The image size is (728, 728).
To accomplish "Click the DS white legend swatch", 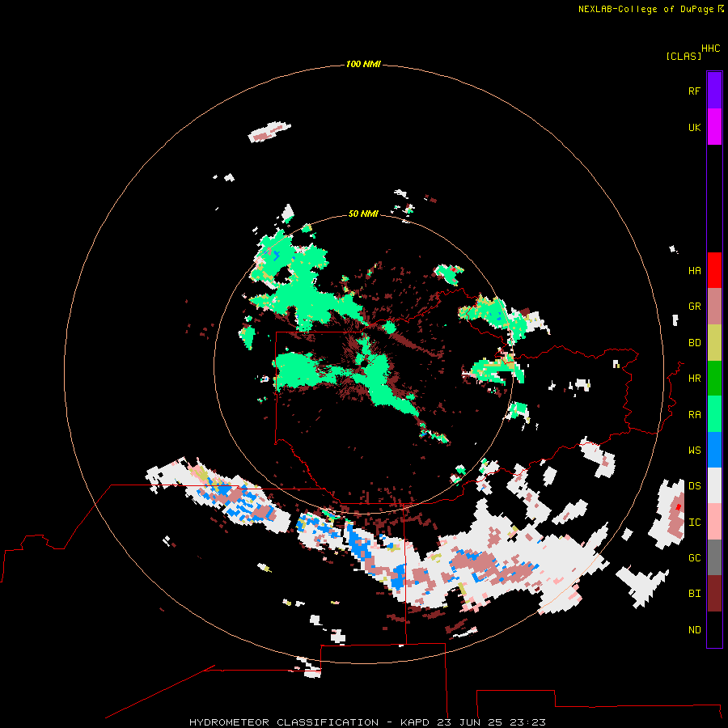I will coord(714,485).
